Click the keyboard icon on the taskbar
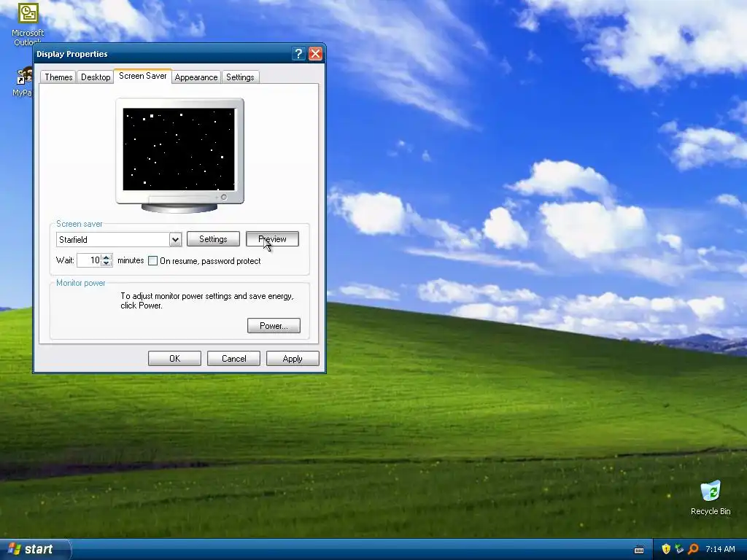Screen dimensions: 747x560 point(639,550)
